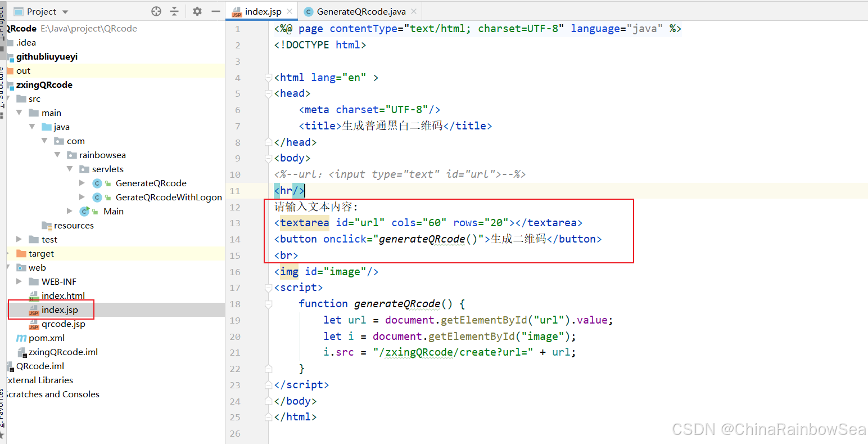Click the file icon beside zxingQRcode.iml
The height and width of the screenshot is (444, 868).
21,352
